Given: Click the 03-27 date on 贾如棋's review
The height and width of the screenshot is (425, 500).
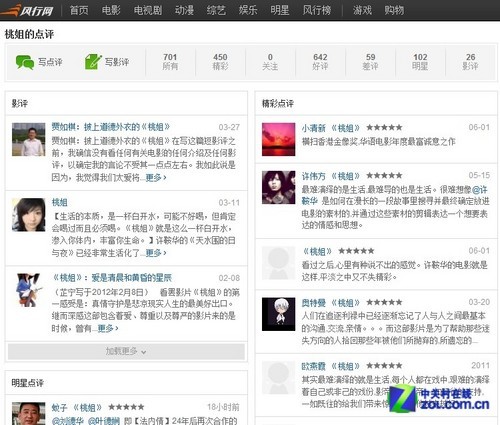Looking at the screenshot, I should tap(229, 127).
